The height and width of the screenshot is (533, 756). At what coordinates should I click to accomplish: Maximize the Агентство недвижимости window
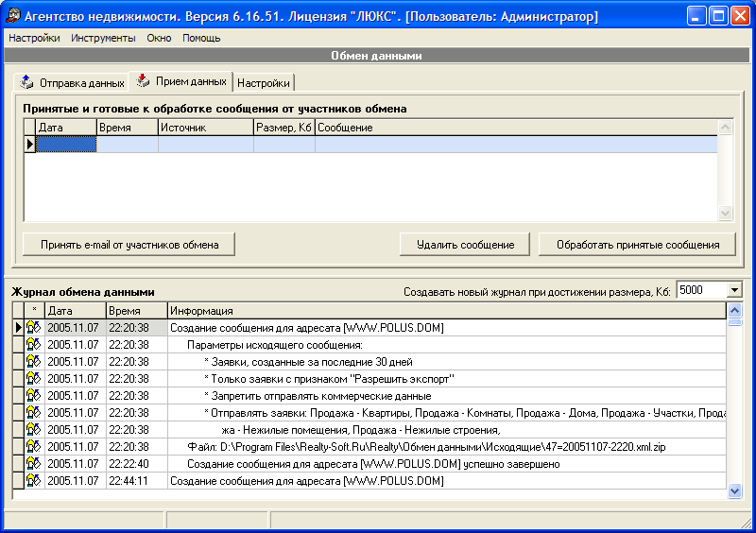(717, 16)
